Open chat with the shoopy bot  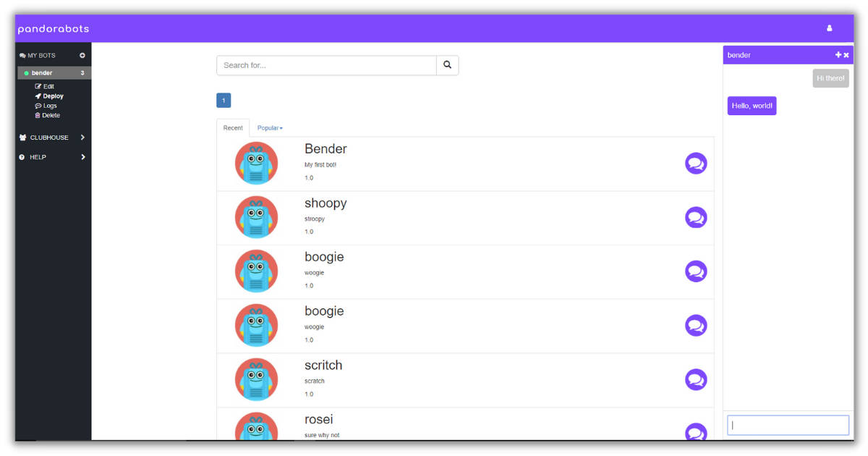[696, 216]
